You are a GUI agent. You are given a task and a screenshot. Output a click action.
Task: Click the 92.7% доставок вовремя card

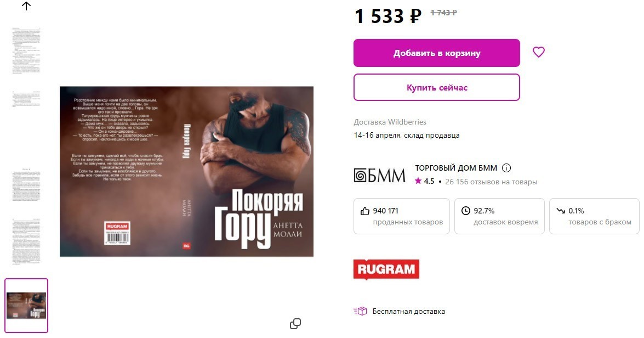pyautogui.click(x=499, y=216)
